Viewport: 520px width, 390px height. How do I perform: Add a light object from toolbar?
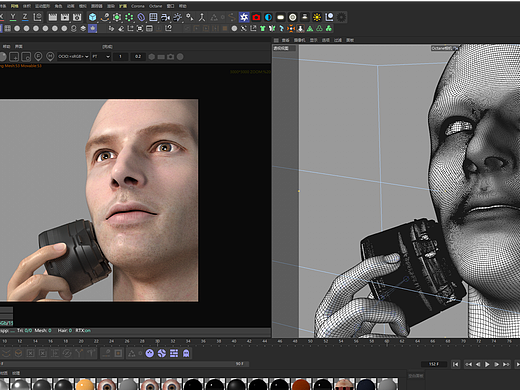point(178,17)
